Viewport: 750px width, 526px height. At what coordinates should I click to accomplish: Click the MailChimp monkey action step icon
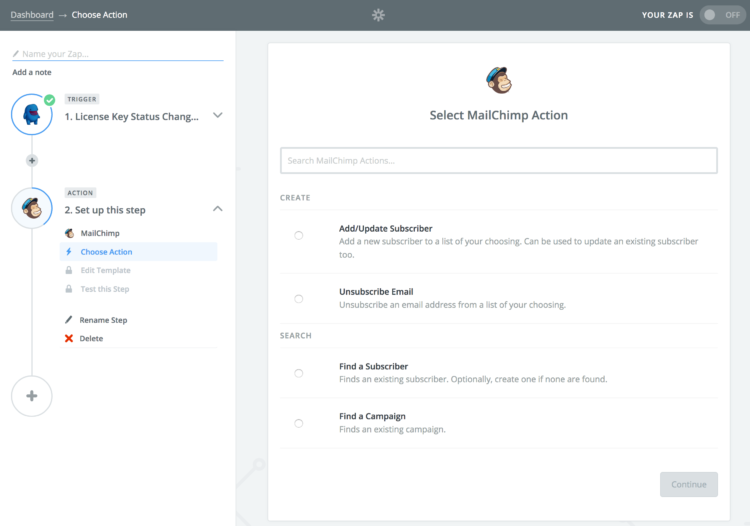click(x=32, y=208)
